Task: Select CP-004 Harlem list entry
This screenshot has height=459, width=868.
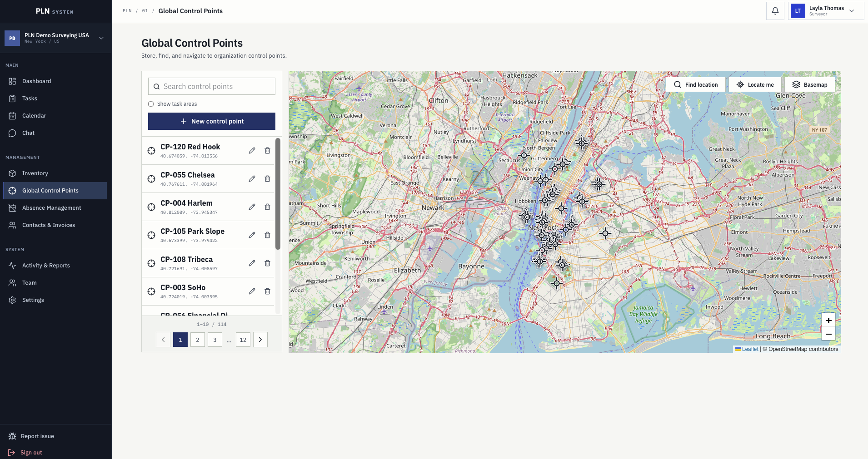Action: (208, 207)
